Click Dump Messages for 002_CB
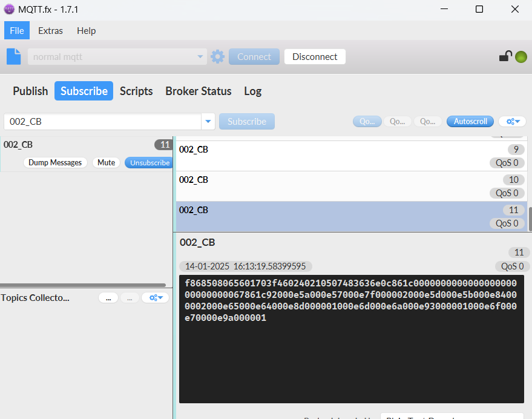This screenshot has width=532, height=419. [x=55, y=163]
